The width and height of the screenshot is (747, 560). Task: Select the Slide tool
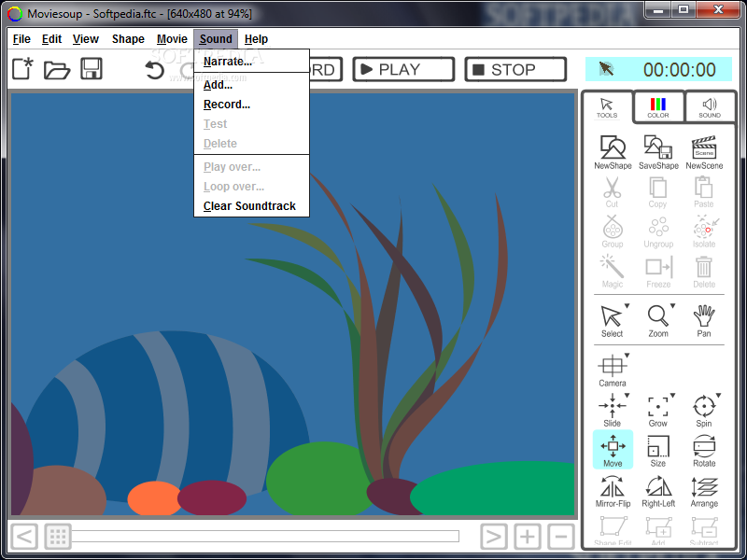613,410
